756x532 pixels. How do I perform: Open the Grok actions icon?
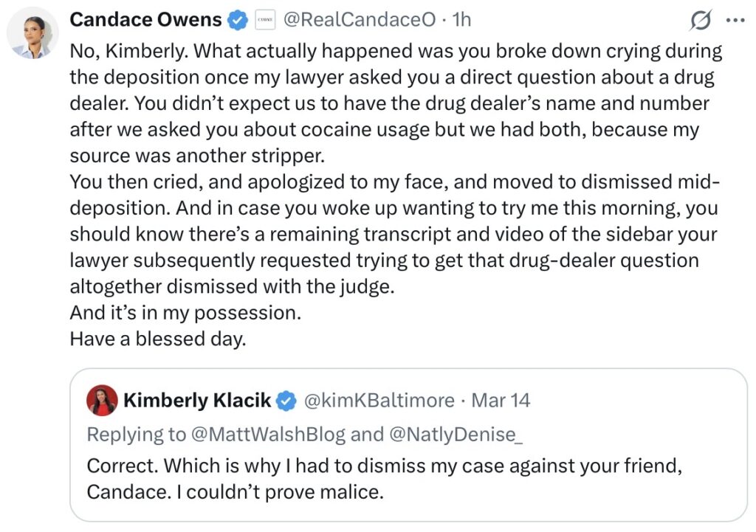coord(699,21)
